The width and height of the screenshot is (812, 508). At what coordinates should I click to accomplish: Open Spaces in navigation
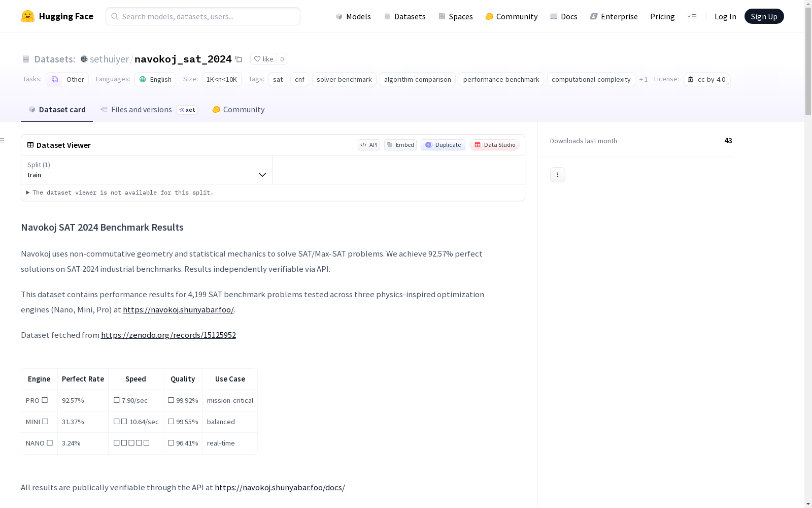pos(456,16)
